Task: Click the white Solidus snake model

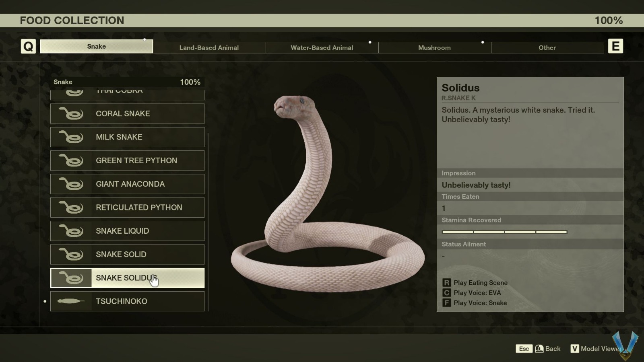Action: pos(328,193)
